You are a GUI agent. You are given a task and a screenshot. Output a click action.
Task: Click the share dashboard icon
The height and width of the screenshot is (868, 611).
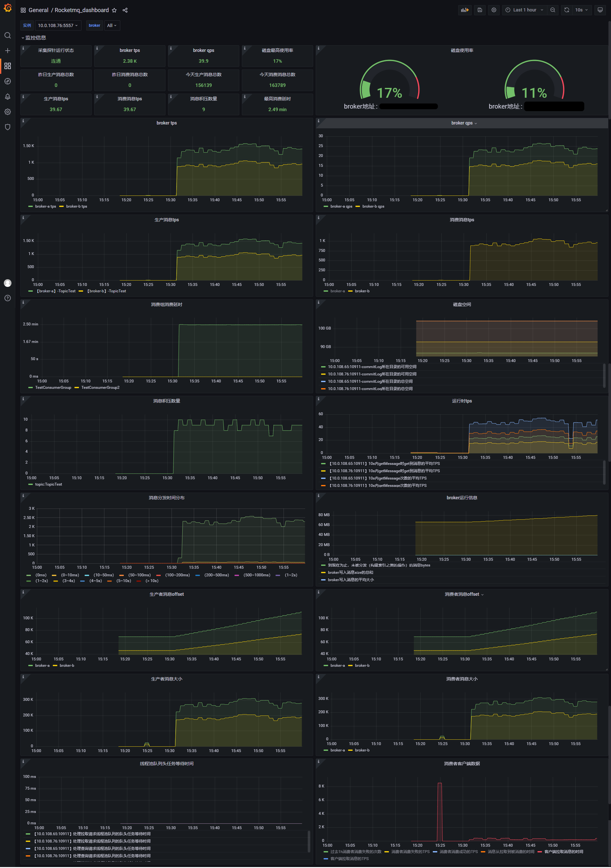125,10
